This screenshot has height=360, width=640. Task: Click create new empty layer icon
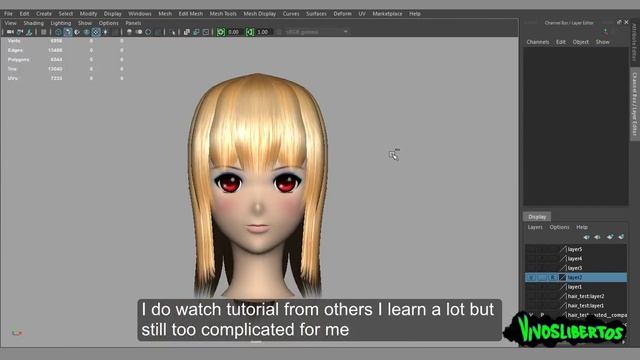tap(610, 237)
